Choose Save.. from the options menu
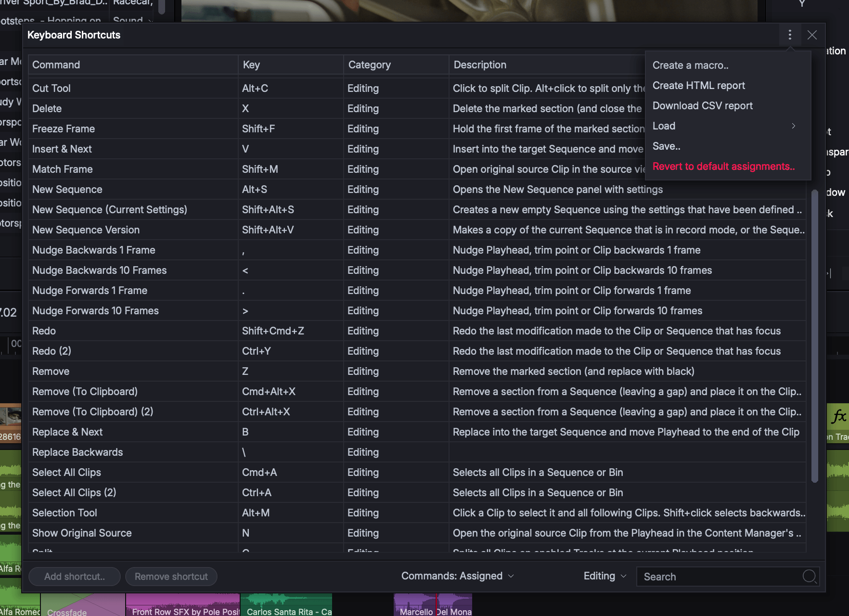Image resolution: width=849 pixels, height=616 pixels. [728, 146]
